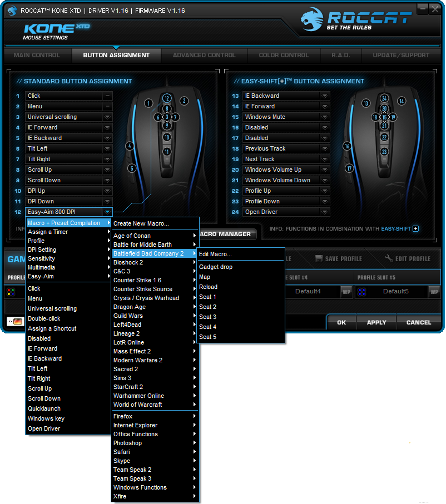Click marker 14 on Easy-Shift mouse diagram
The height and width of the screenshot is (504, 446).
(402, 101)
